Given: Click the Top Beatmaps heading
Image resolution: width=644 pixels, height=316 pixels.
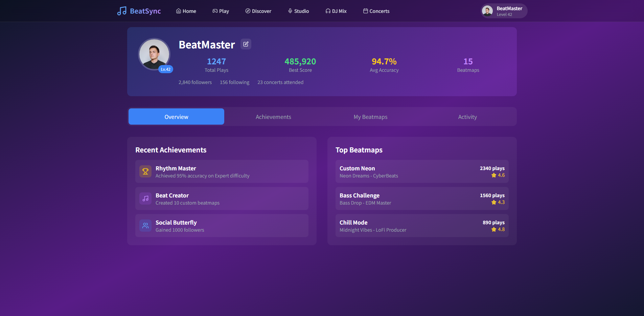Looking at the screenshot, I should coord(359,150).
